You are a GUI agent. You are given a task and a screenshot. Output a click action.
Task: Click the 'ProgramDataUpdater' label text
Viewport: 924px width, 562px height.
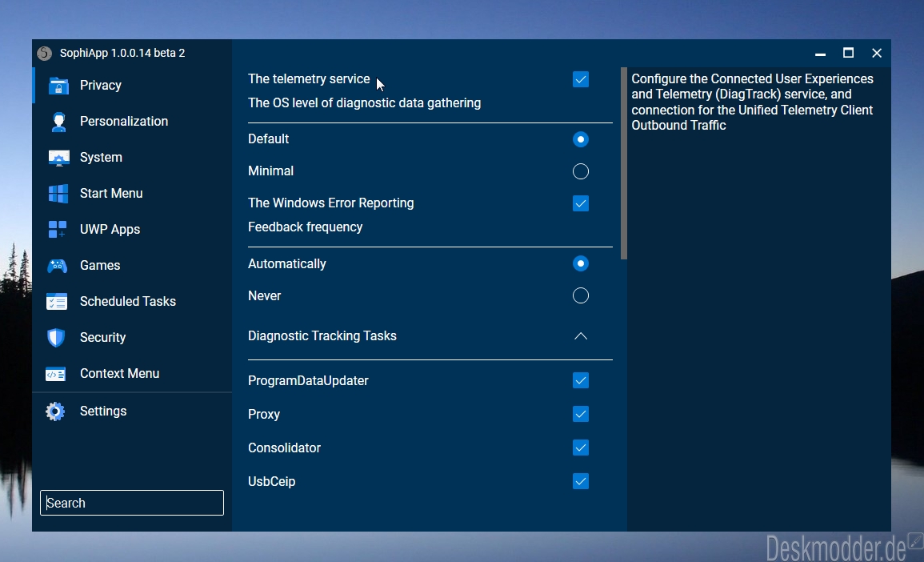point(308,381)
